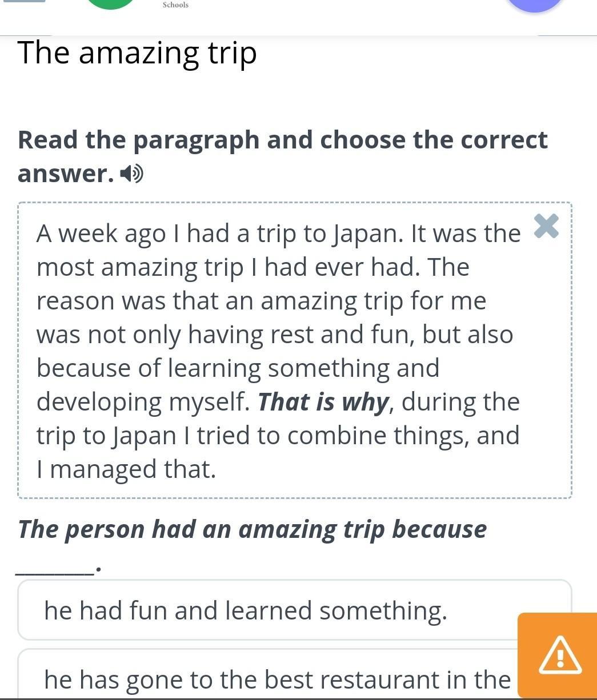Open the hamburger menu bar at top-left
Image resolution: width=597 pixels, height=700 pixels.
[25, 1]
